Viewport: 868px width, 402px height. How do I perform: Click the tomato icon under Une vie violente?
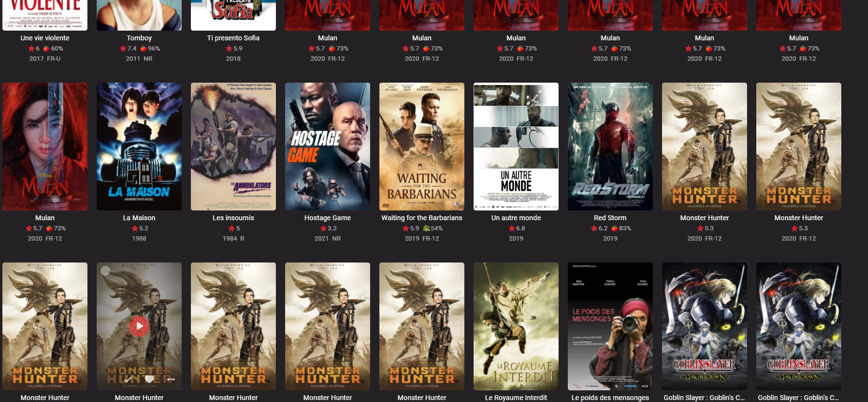coord(46,49)
